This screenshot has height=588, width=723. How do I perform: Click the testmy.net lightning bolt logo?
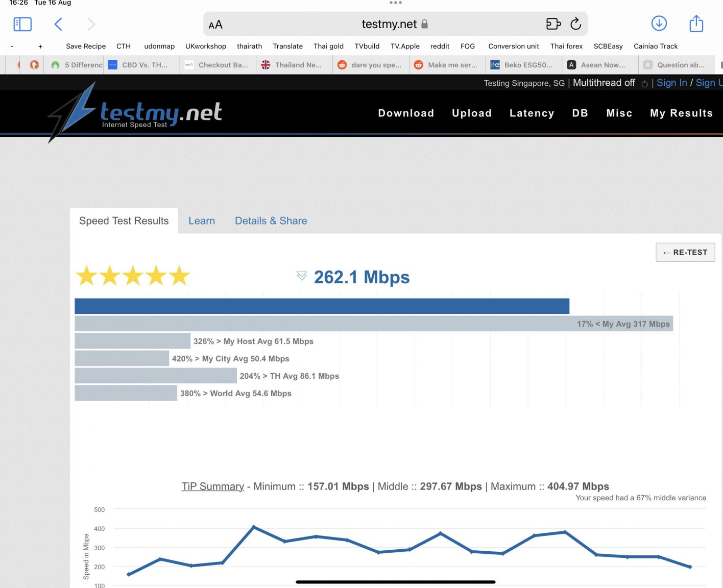coord(71,112)
